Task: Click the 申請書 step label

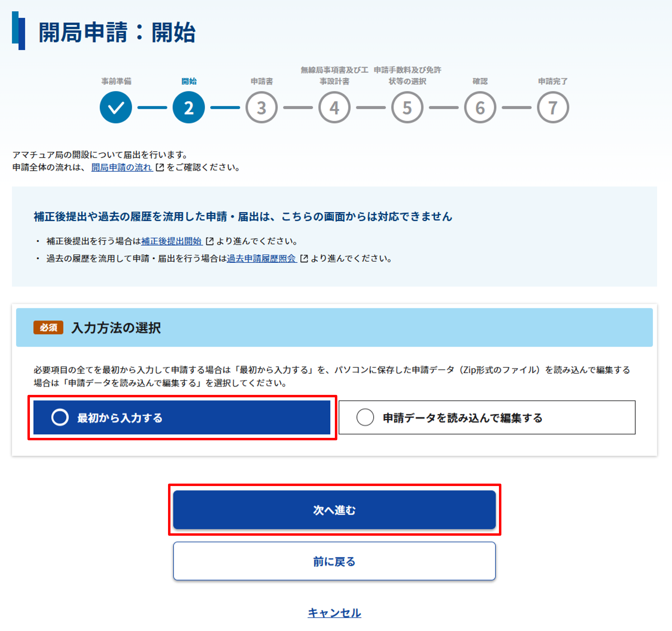Action: click(262, 81)
